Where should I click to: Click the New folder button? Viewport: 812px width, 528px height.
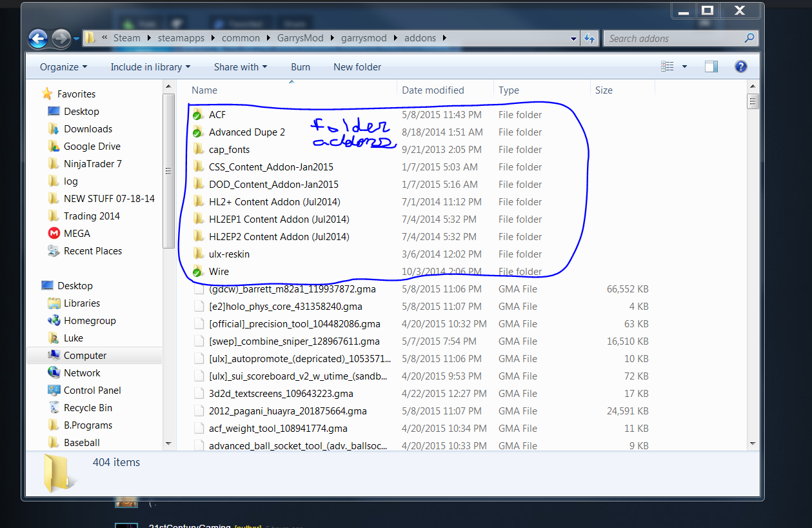(357, 67)
